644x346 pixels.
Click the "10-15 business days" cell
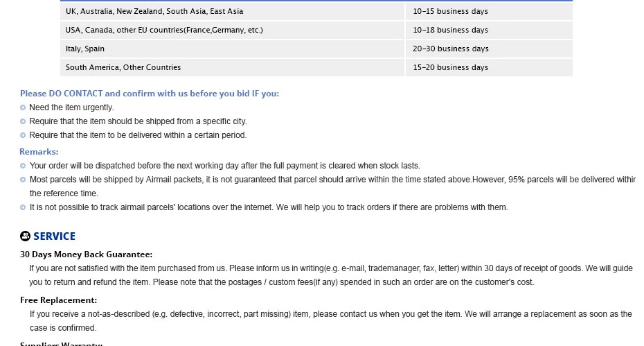[x=450, y=11]
